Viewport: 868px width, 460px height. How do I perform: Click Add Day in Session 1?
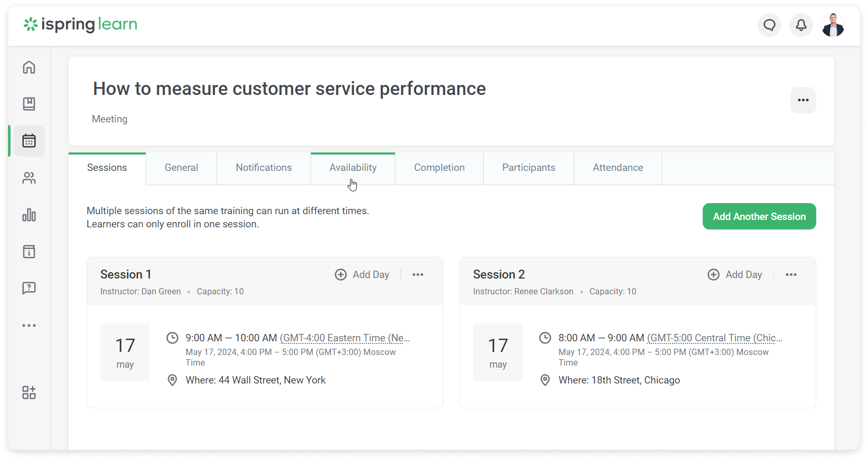(362, 275)
